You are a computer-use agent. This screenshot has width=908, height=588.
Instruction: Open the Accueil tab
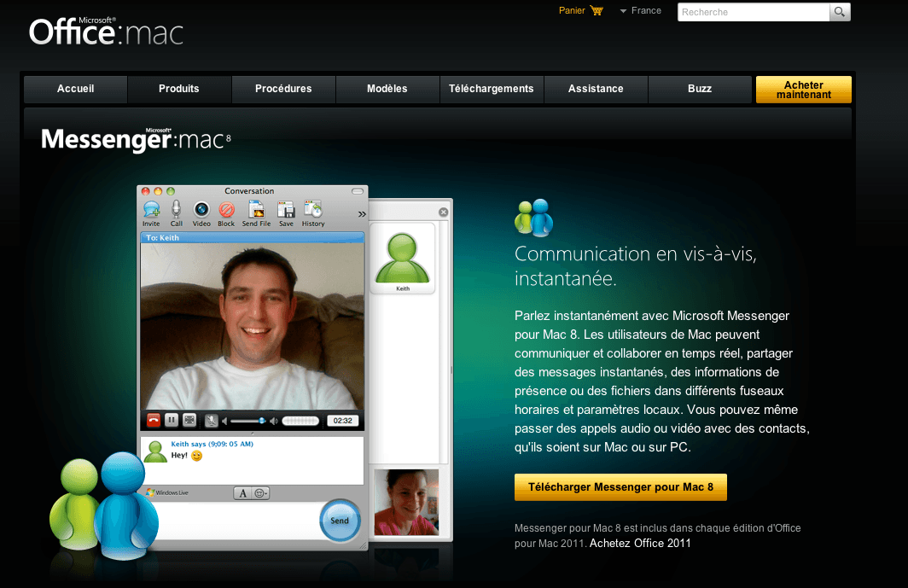[75, 90]
